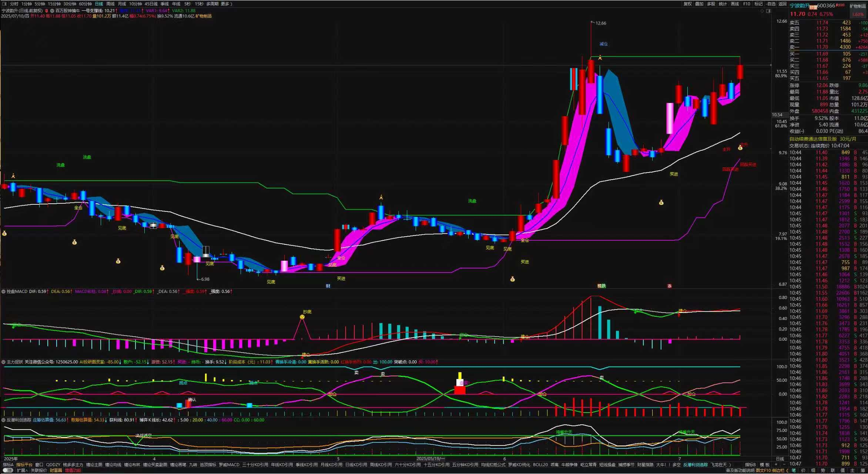The image size is (868, 474).
Task: Select the 罗威MACD indicator tab
Action: [229, 464]
